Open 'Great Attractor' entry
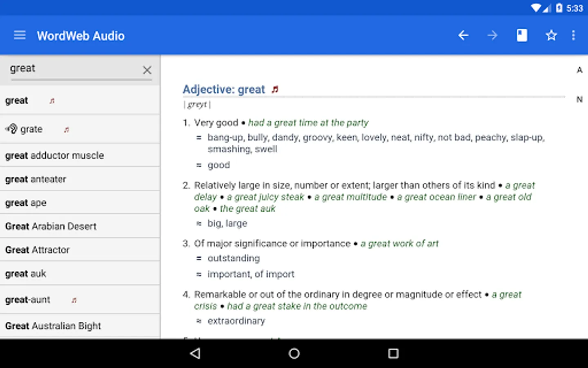Viewport: 588px width, 368px height. [80, 250]
